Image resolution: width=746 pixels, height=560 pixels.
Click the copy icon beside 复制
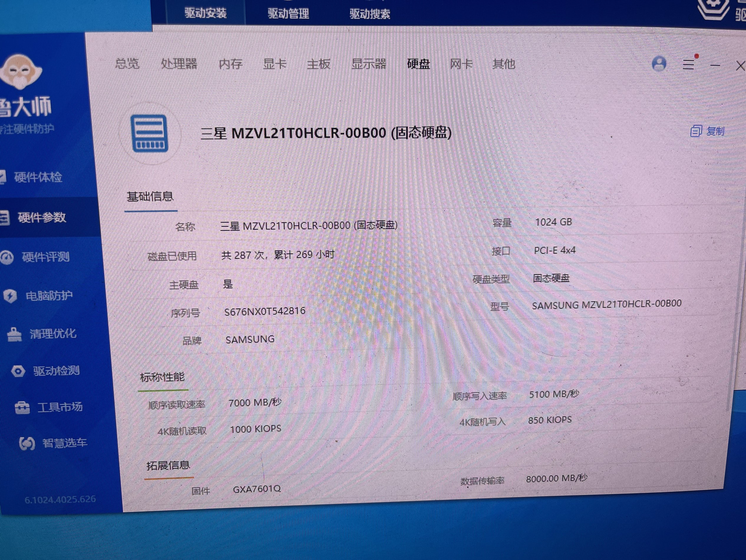(696, 131)
